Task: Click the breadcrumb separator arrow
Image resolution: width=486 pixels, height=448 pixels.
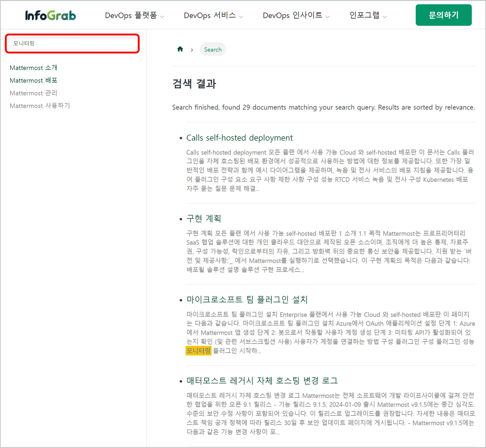Action: click(192, 50)
